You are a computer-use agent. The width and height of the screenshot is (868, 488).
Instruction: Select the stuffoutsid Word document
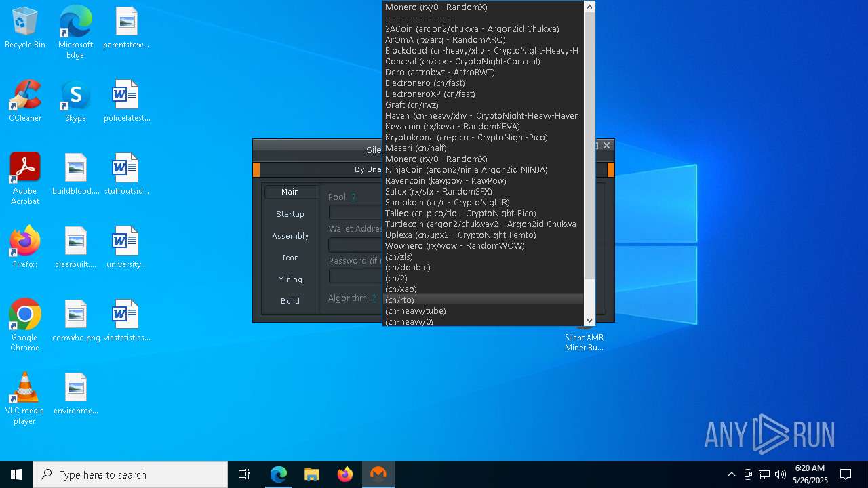(x=126, y=175)
